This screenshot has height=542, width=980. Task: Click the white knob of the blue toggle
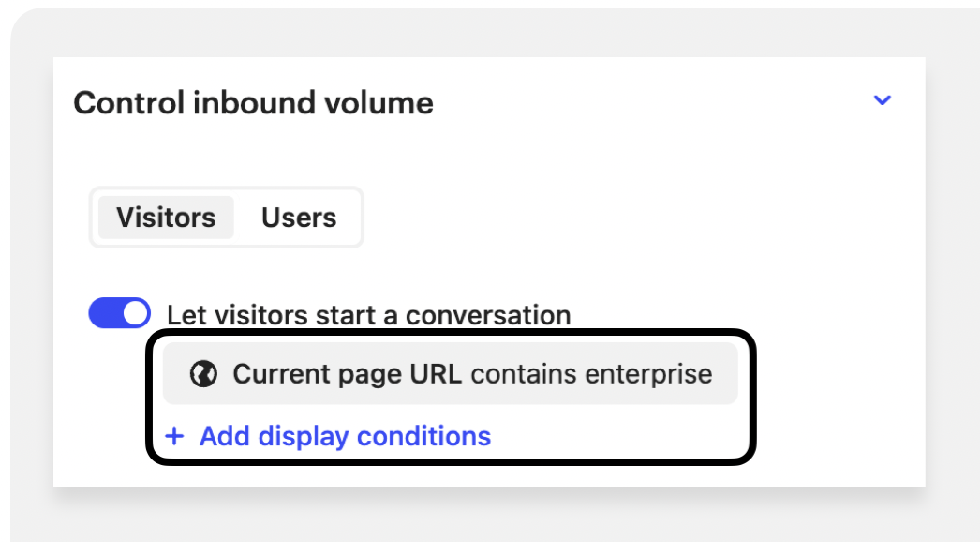tap(136, 313)
